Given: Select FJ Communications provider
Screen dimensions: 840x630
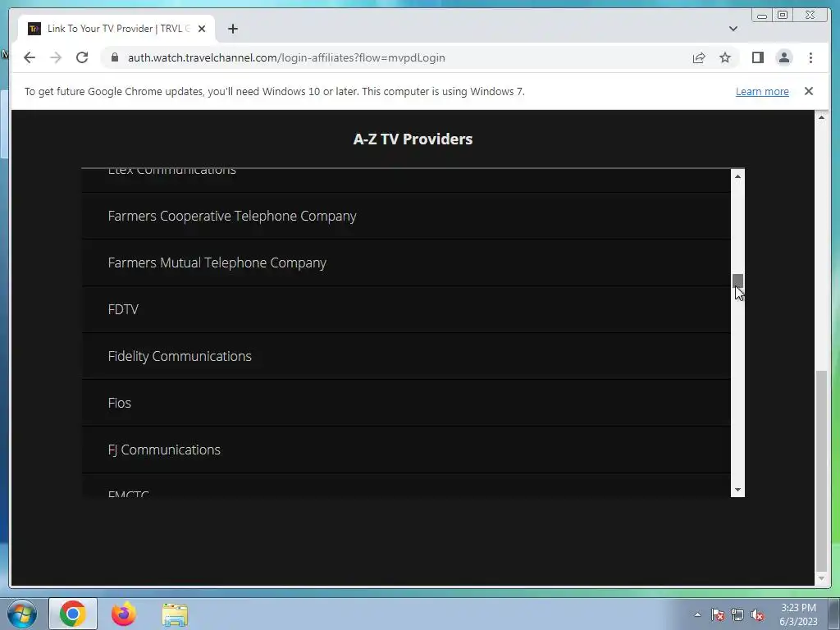Looking at the screenshot, I should point(405,450).
